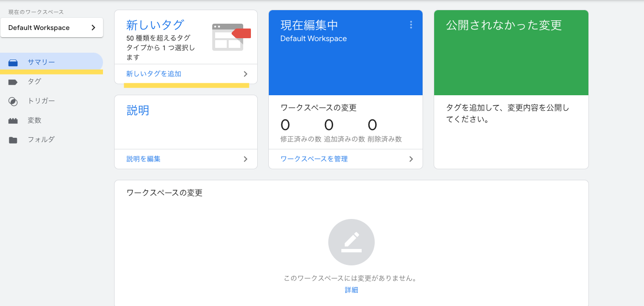The width and height of the screenshot is (644, 306).
Task: Click the 説明を編集 link
Action: point(143,159)
